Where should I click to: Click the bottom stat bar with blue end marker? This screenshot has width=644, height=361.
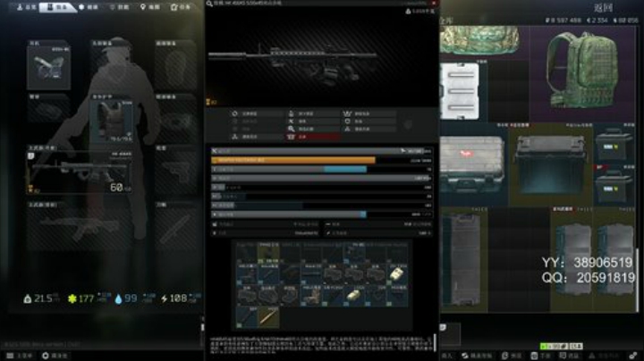[321, 214]
